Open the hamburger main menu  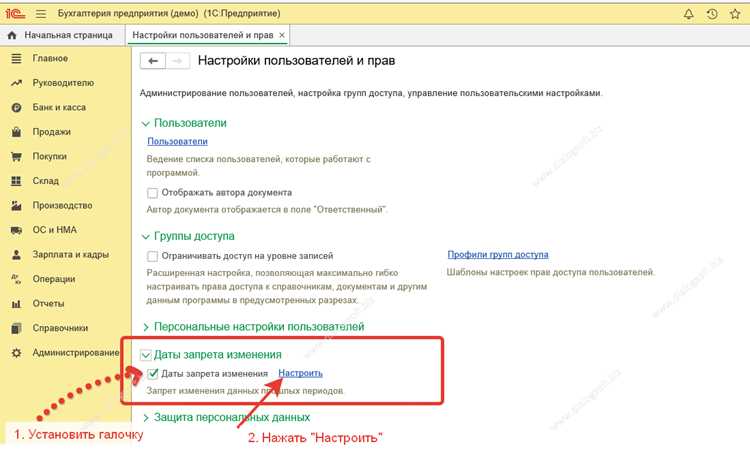tap(41, 14)
